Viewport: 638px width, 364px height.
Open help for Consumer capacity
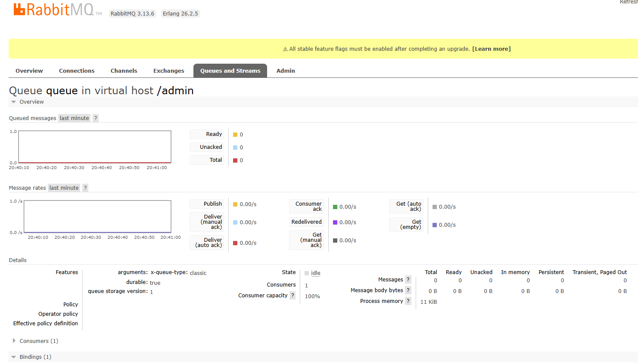293,296
